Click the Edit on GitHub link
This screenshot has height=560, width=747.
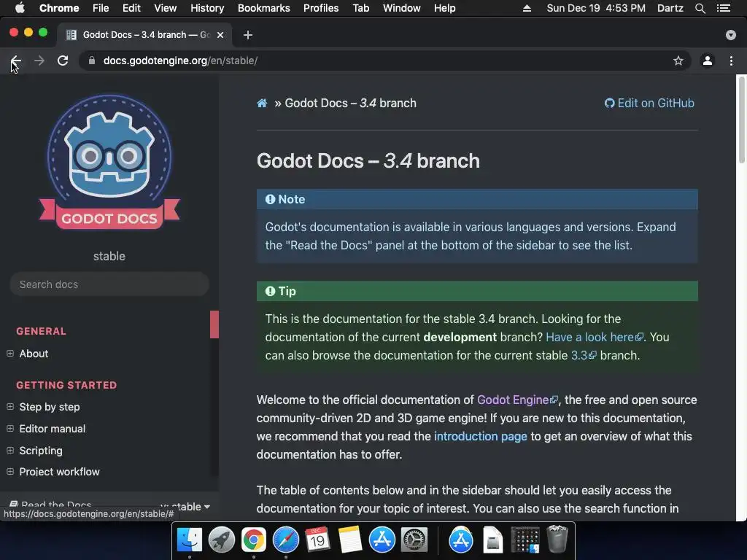[x=649, y=103]
